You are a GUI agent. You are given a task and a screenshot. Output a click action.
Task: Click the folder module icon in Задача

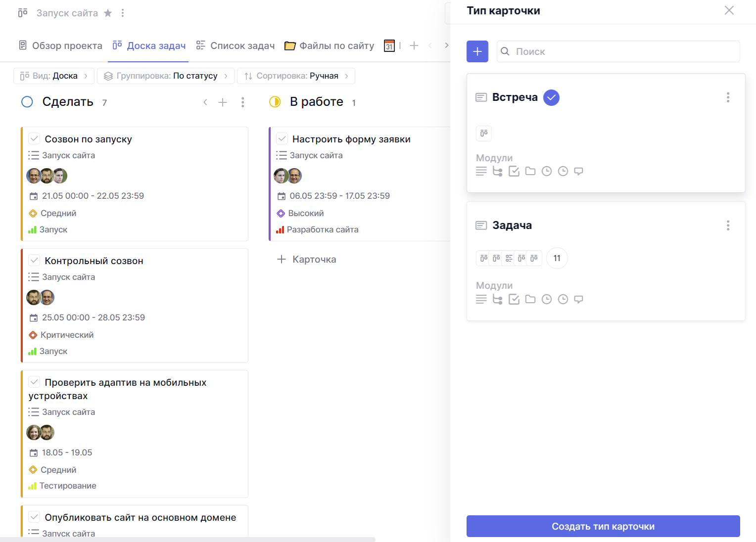(530, 299)
